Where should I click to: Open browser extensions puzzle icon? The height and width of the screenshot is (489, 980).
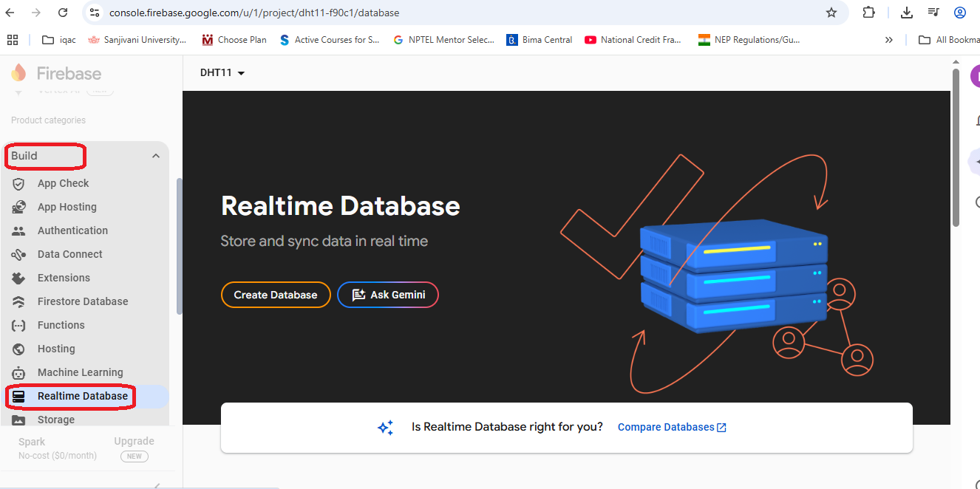869,13
